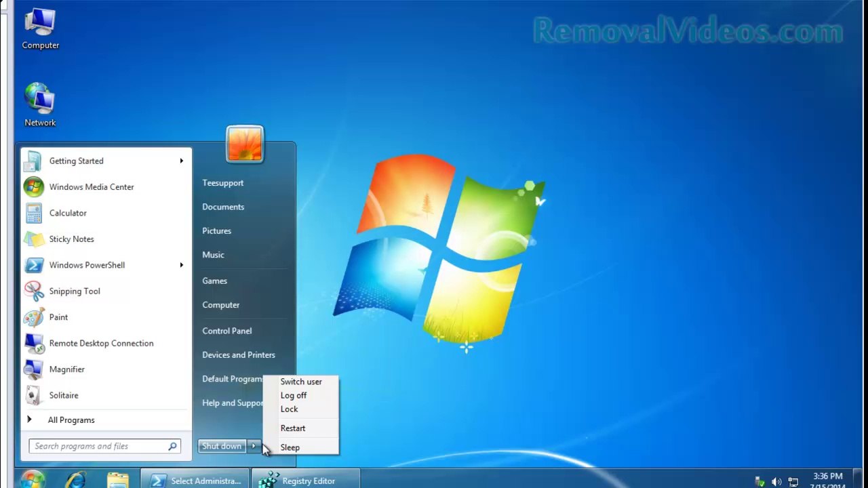
Task: Select Log off in the power menu
Action: tap(294, 395)
